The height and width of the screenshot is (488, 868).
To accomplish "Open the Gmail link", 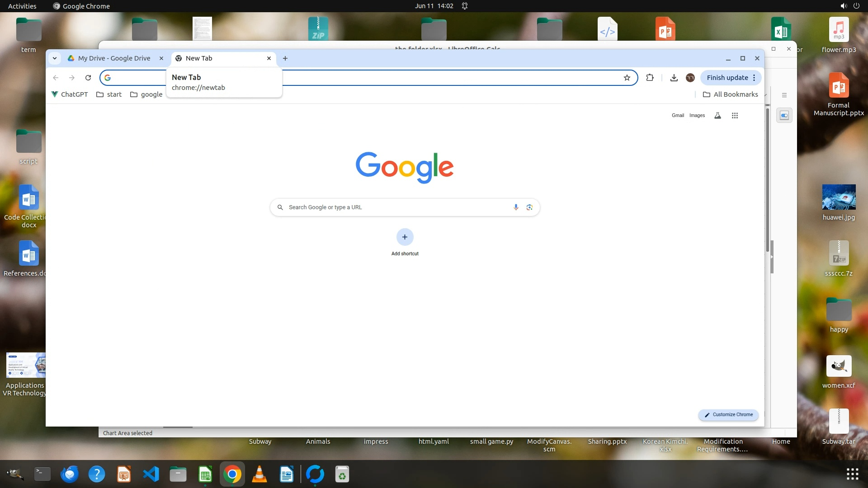I will 678,116.
